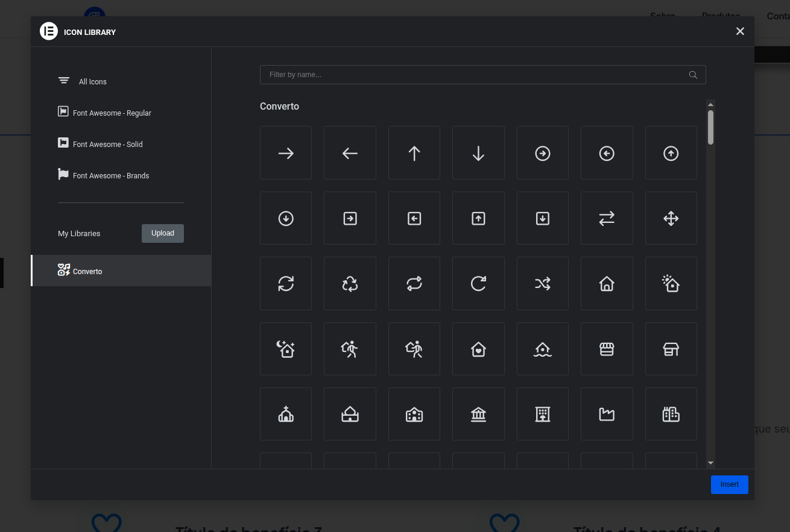Click the 'Converto' section heading
The width and height of the screenshot is (790, 532).
pos(279,106)
